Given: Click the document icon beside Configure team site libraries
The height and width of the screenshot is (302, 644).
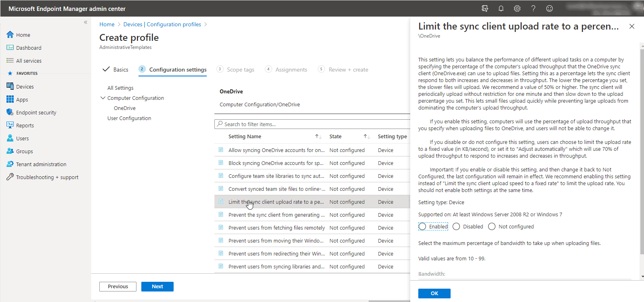Looking at the screenshot, I should (221, 175).
